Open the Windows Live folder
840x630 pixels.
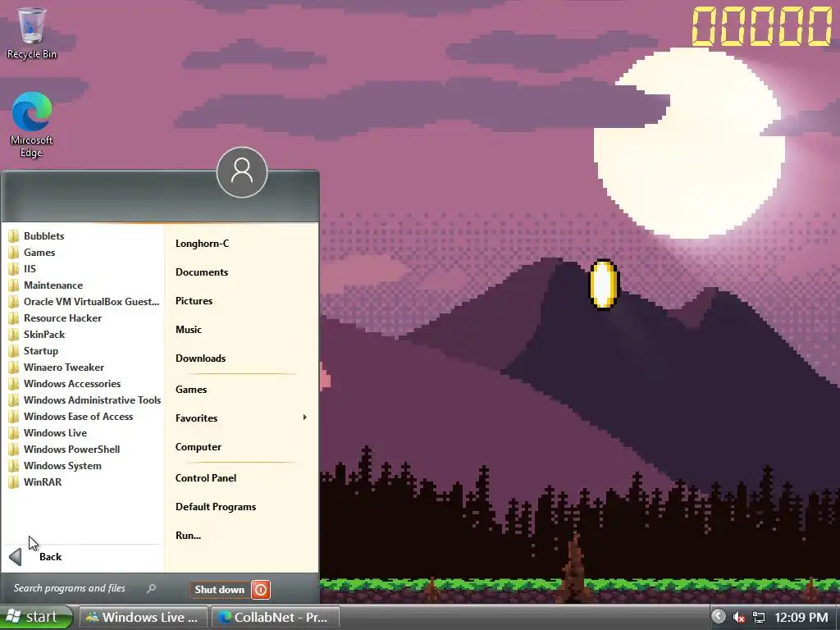coord(84,433)
